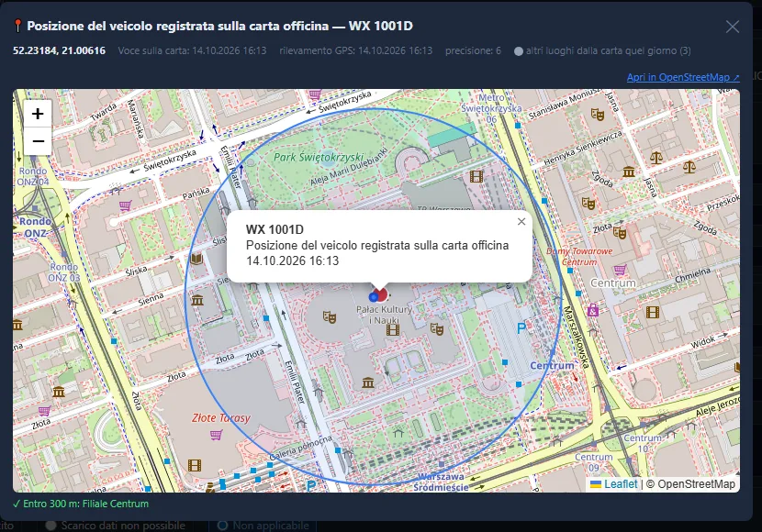The height and width of the screenshot is (532, 762).
Task: Click the rilevamento GPS timestamp
Action: (x=355, y=50)
